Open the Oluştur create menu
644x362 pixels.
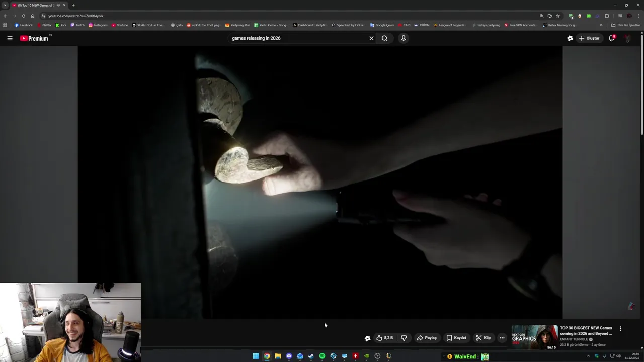pos(589,38)
